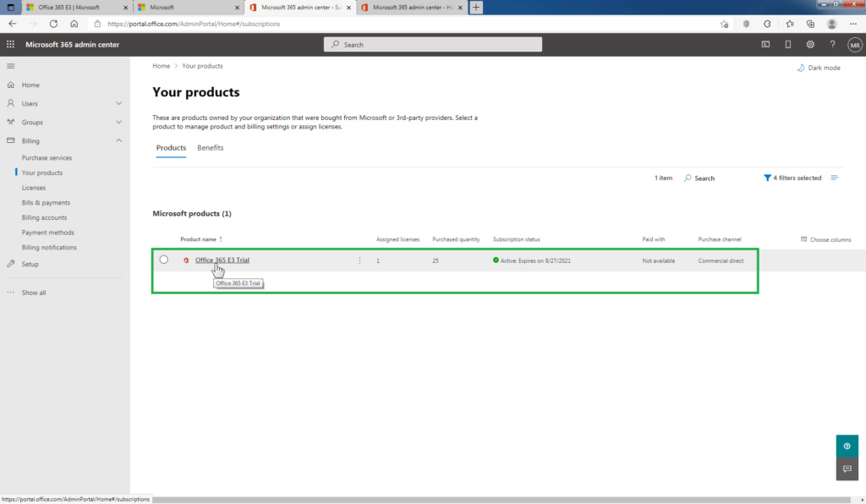The image size is (866, 504).
Task: Expand the Groups menu chevron
Action: click(118, 122)
